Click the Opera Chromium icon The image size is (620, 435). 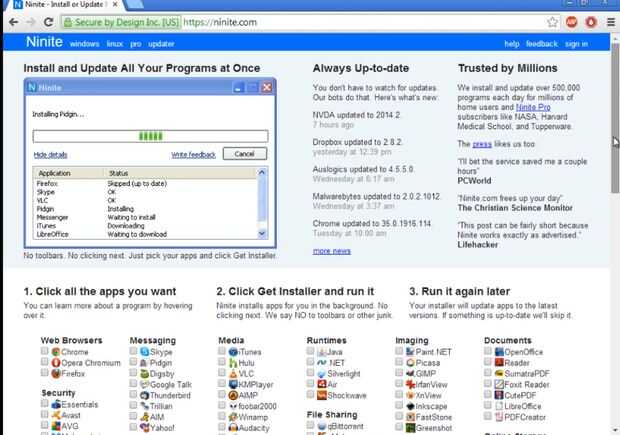56,362
